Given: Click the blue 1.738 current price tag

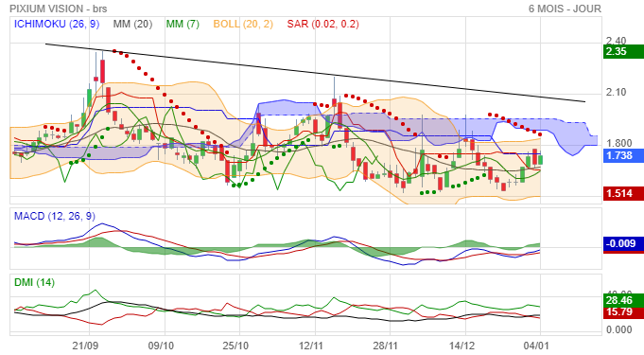Looking at the screenshot, I should coord(623,155).
